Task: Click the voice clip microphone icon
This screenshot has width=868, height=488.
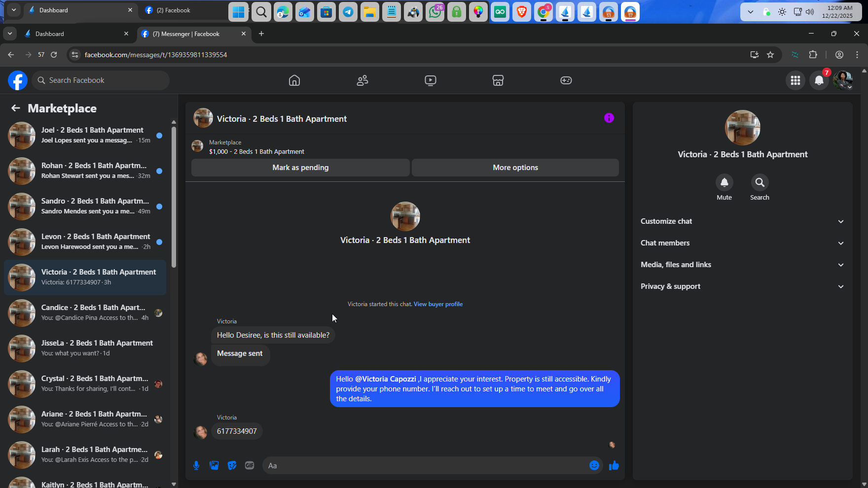Action: click(x=196, y=465)
